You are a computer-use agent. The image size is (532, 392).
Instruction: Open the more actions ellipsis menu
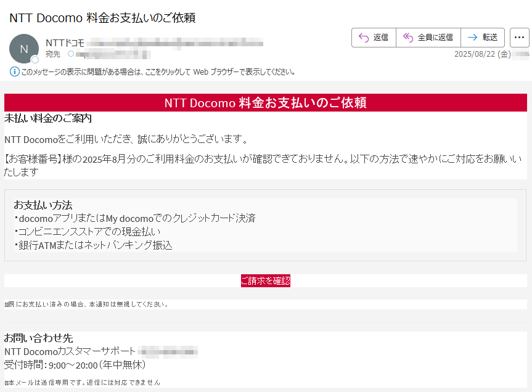520,38
